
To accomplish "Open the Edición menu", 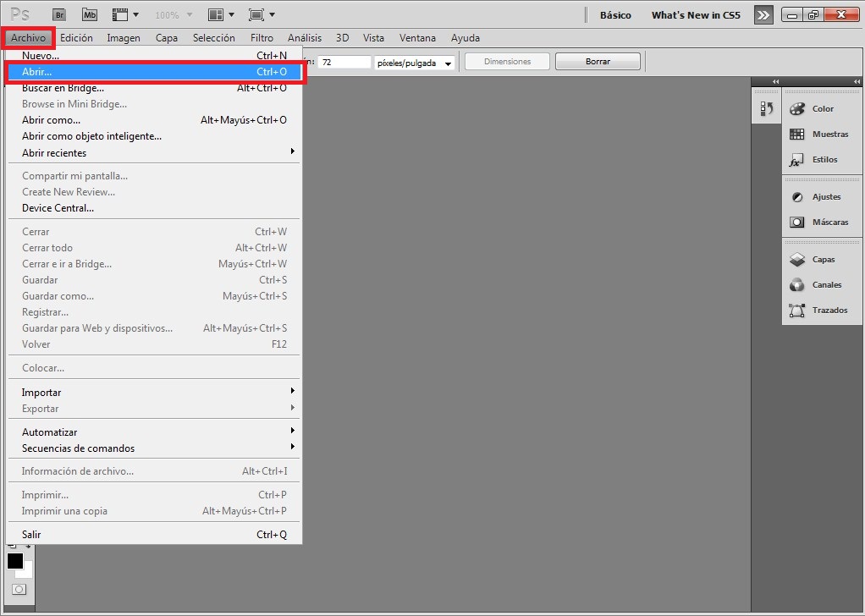I will pos(76,38).
